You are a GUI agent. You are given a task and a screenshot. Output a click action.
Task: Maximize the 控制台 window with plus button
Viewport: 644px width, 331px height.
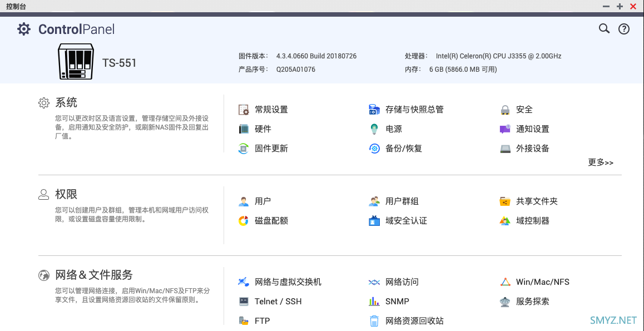[x=620, y=6]
